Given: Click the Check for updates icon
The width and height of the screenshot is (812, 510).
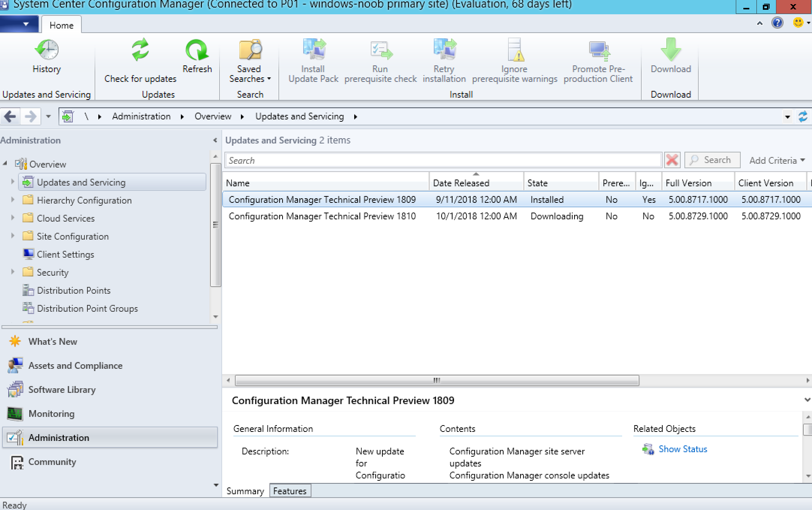Looking at the screenshot, I should 140,50.
